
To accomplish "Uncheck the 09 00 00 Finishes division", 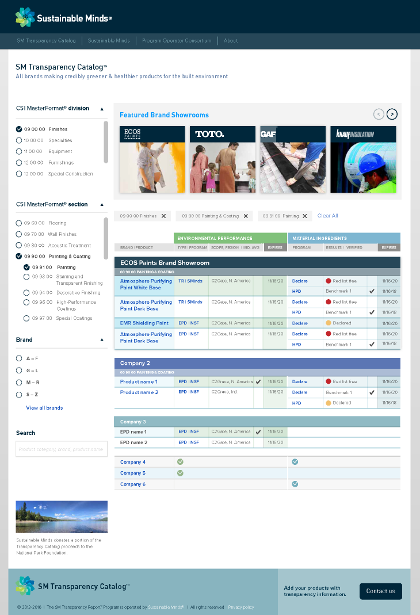I will pyautogui.click(x=19, y=129).
